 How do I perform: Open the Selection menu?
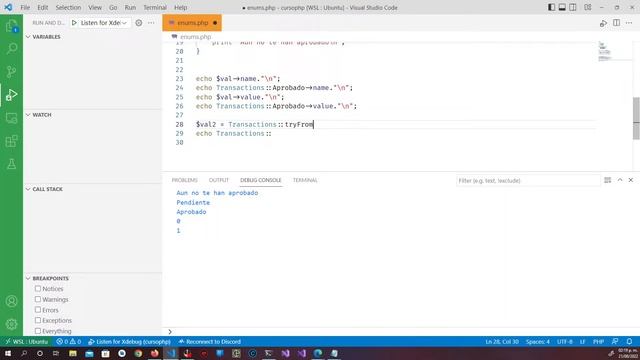(68, 7)
